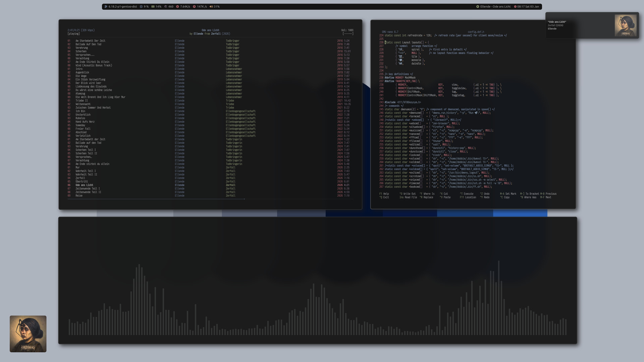Click the download speed icon showing 7.64K/s

pos(177,6)
